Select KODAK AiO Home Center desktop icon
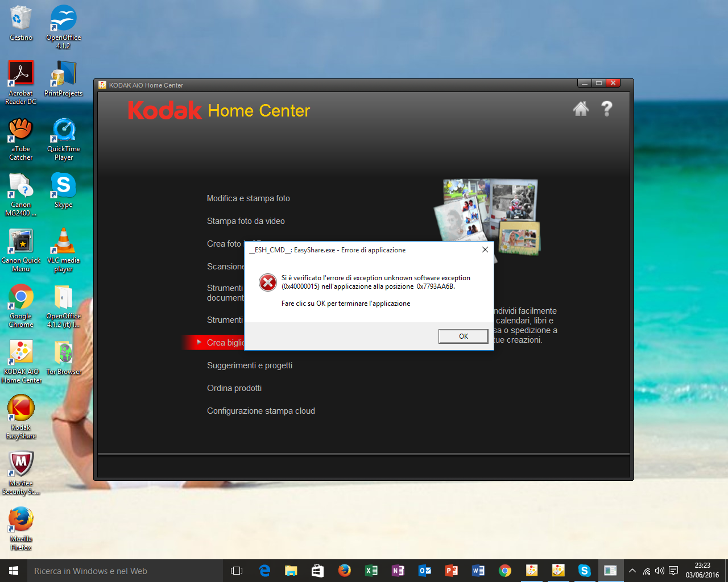Image resolution: width=728 pixels, height=582 pixels. pos(21,361)
